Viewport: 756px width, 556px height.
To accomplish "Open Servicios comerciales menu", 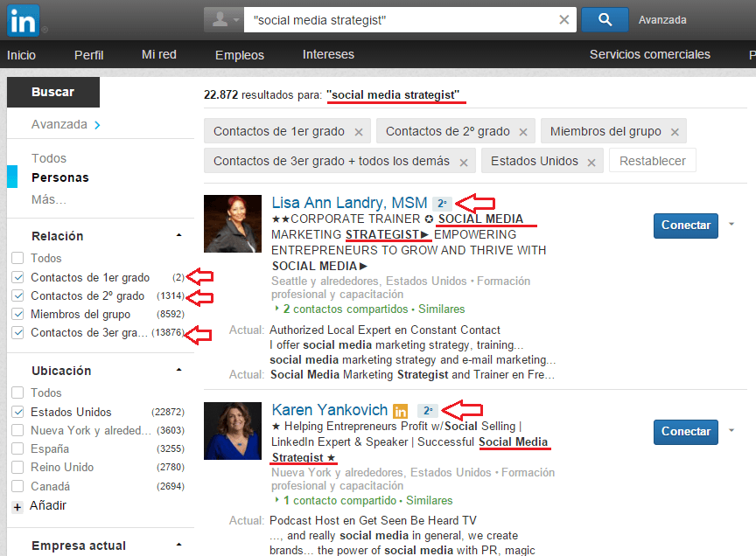I will (649, 54).
